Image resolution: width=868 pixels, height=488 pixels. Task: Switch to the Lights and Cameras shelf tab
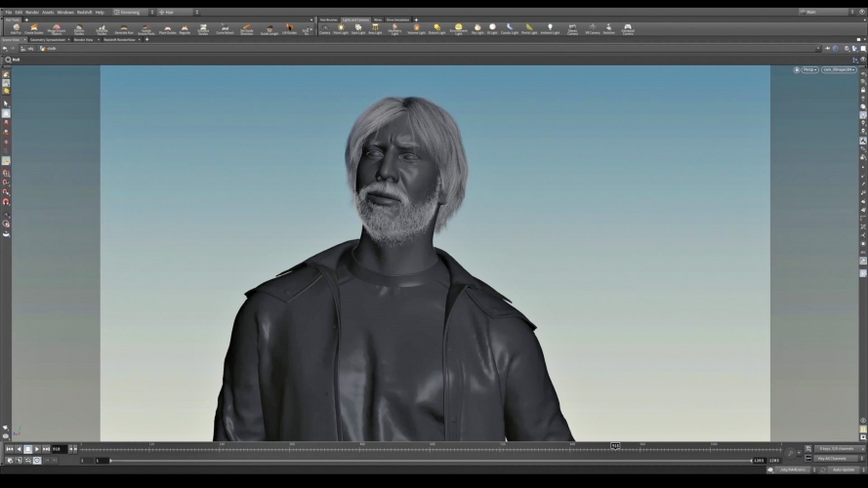click(353, 20)
